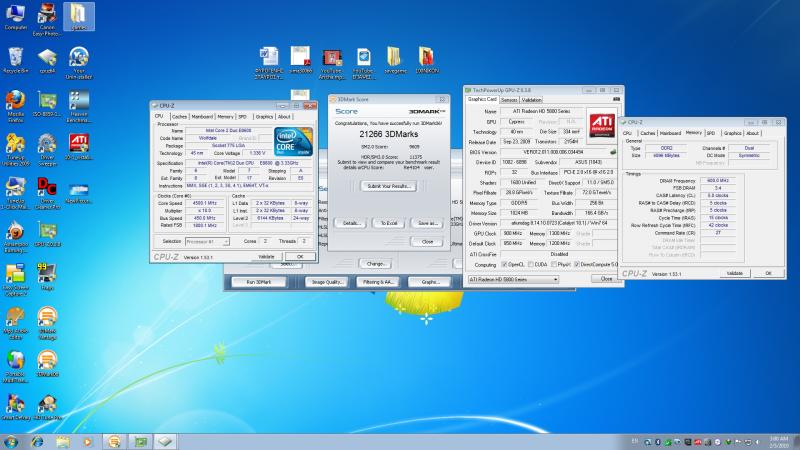
Task: Click the Save as button in 3DMark Score
Action: (427, 223)
